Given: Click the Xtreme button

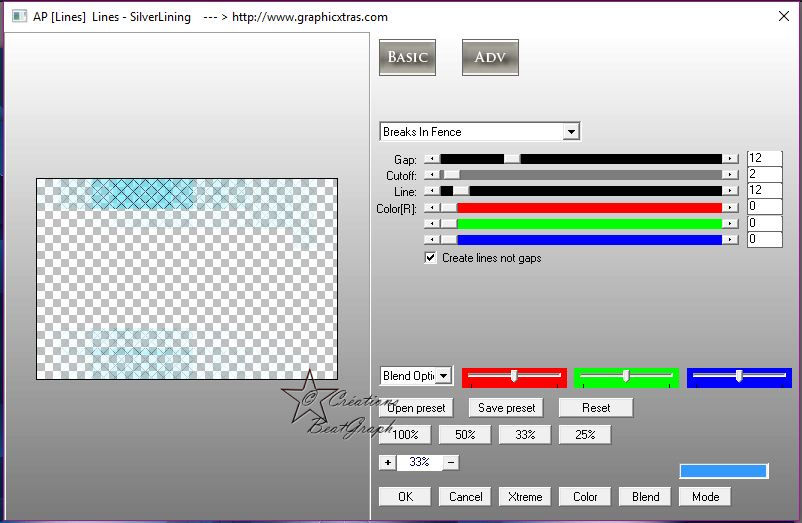Looking at the screenshot, I should pyautogui.click(x=525, y=496).
